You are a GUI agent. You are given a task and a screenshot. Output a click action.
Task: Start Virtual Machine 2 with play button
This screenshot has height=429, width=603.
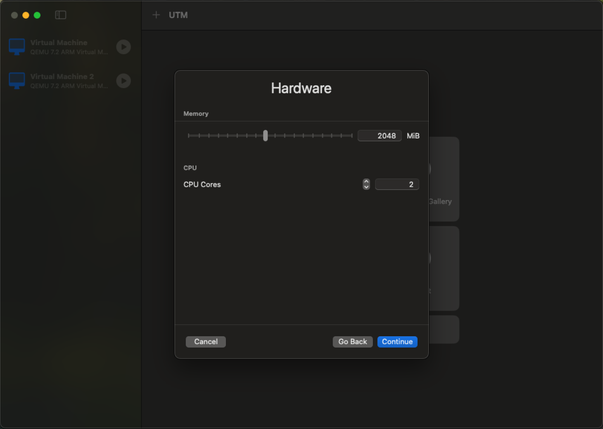[x=123, y=81]
